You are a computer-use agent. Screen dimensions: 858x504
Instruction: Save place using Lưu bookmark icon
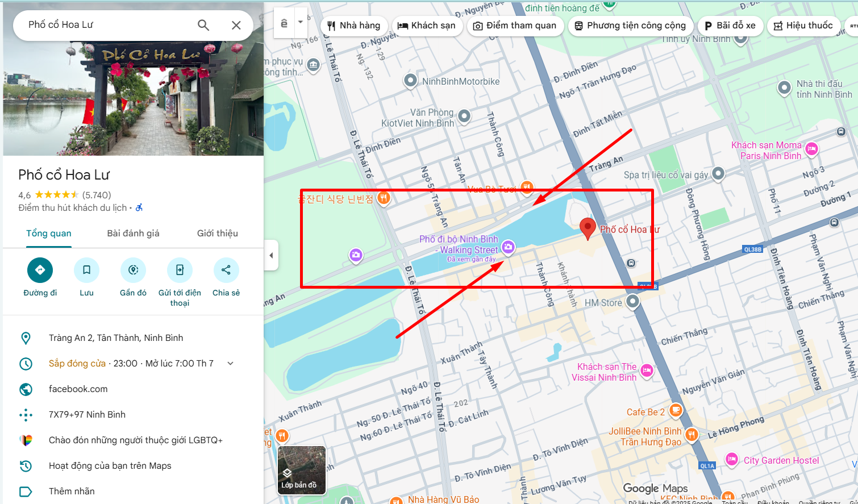(x=86, y=270)
